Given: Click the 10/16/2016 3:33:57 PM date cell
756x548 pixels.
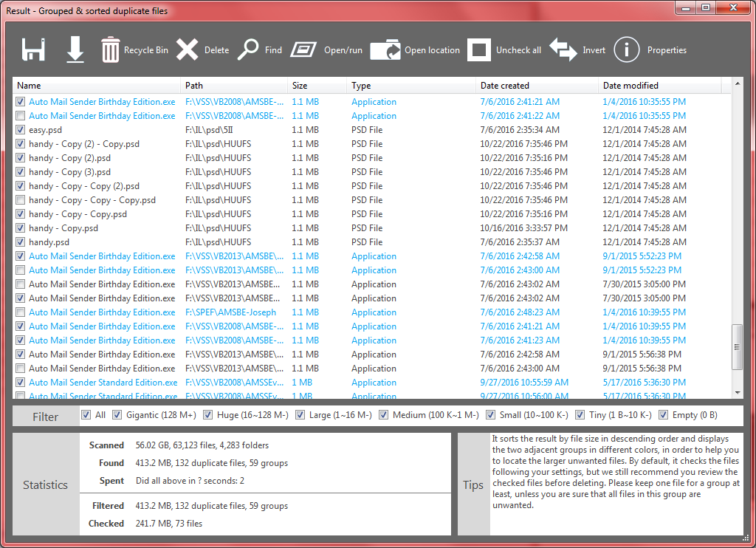Looking at the screenshot, I should [523, 227].
